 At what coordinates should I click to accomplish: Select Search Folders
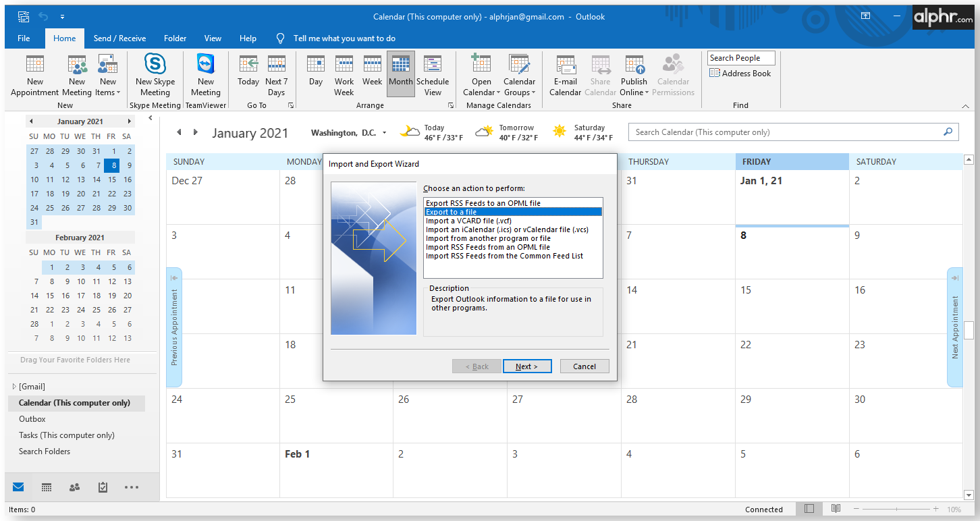[x=45, y=451]
